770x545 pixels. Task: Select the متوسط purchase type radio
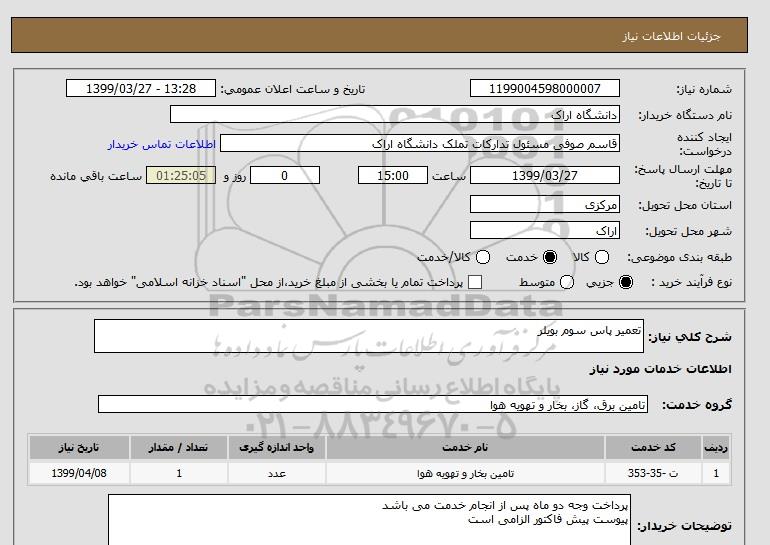tap(567, 282)
